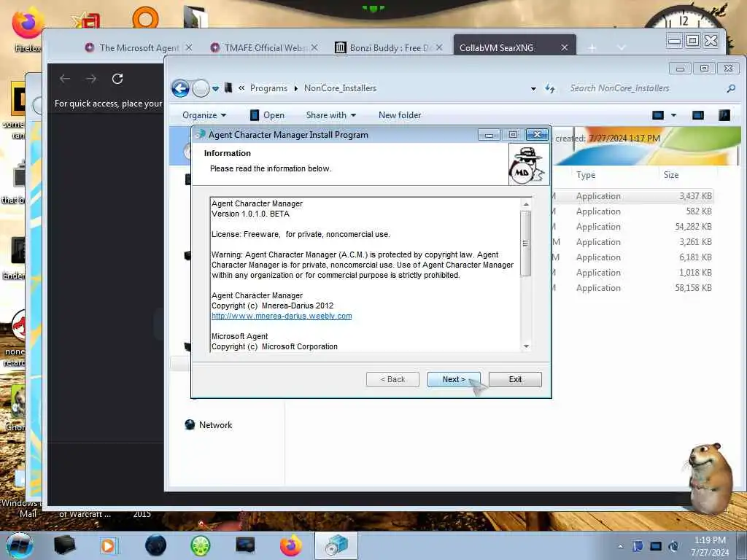Image resolution: width=747 pixels, height=560 pixels.
Task: Click the disabled Back button in the installer
Action: click(392, 379)
